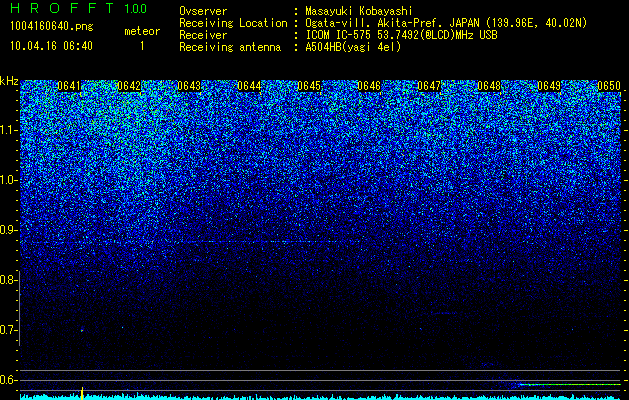
Task: Click the 0.6 frequency axis label
Action: click(8, 380)
